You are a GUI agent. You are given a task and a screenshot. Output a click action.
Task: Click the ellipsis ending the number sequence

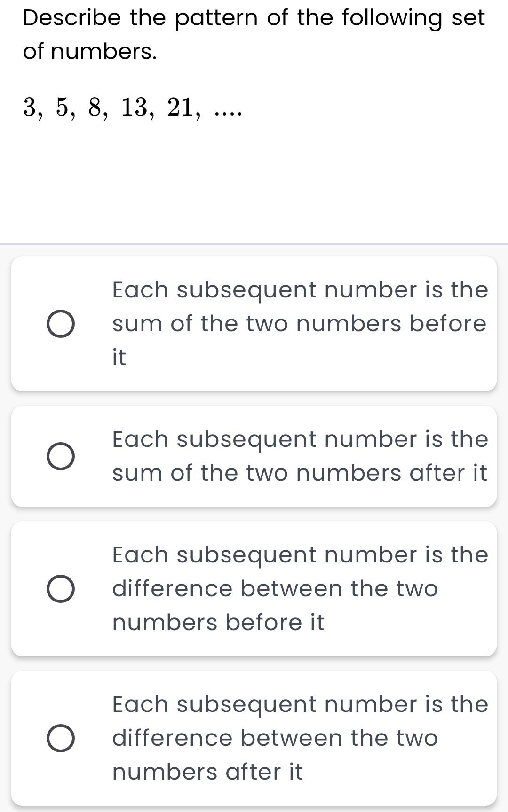click(228, 113)
